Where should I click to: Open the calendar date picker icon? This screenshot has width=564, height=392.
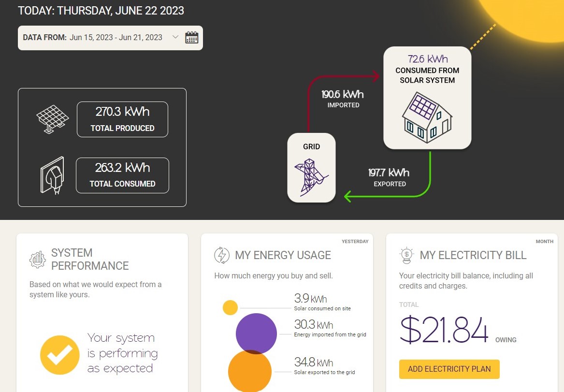point(192,38)
